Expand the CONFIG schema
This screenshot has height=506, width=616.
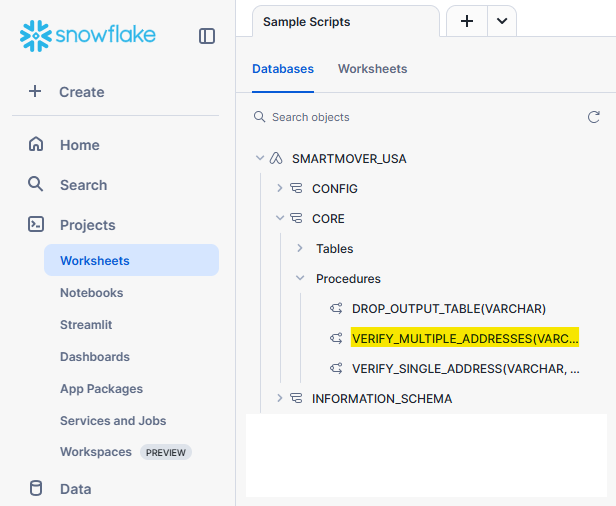280,188
